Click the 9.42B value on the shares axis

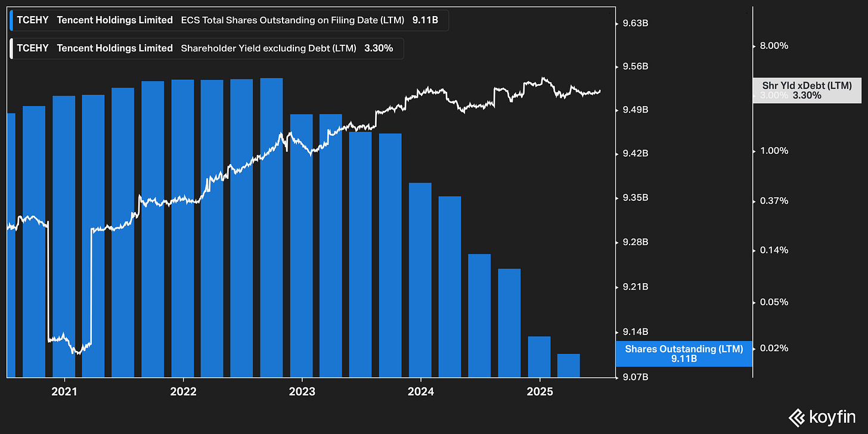[635, 154]
